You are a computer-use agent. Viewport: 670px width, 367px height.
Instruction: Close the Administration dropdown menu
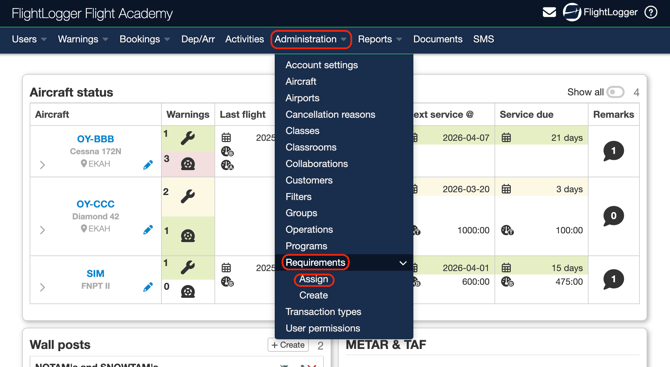[x=311, y=39]
